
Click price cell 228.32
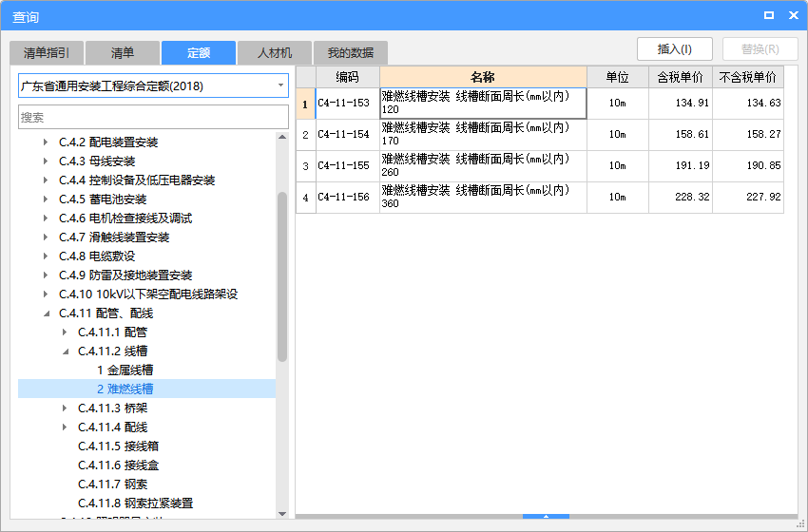point(681,198)
